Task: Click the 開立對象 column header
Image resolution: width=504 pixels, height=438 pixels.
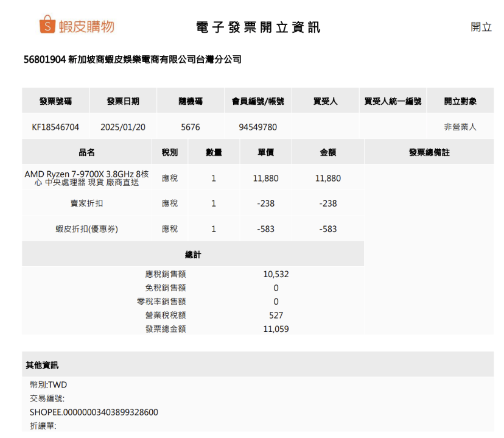Action: coord(460,101)
